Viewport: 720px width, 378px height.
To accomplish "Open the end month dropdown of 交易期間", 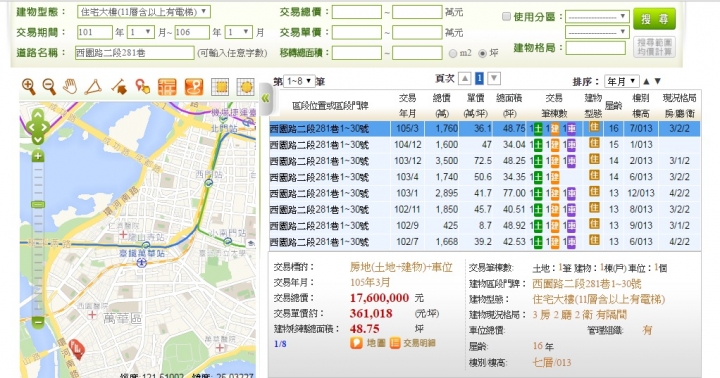I will pos(239,32).
